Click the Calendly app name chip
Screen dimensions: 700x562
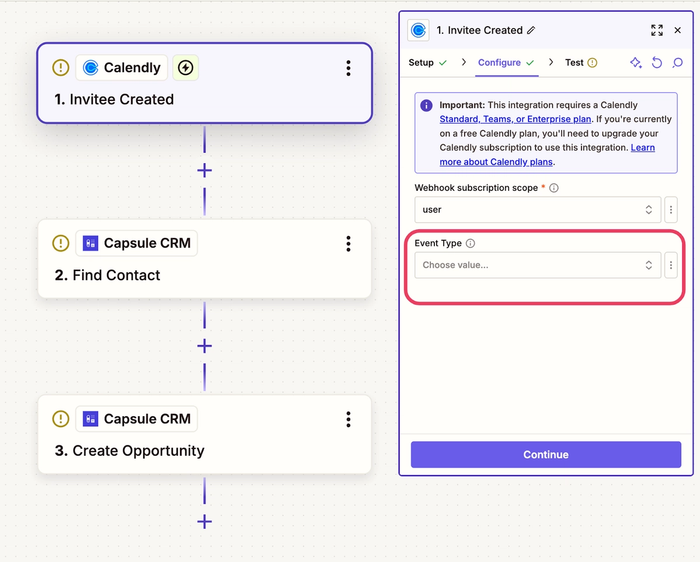[121, 68]
